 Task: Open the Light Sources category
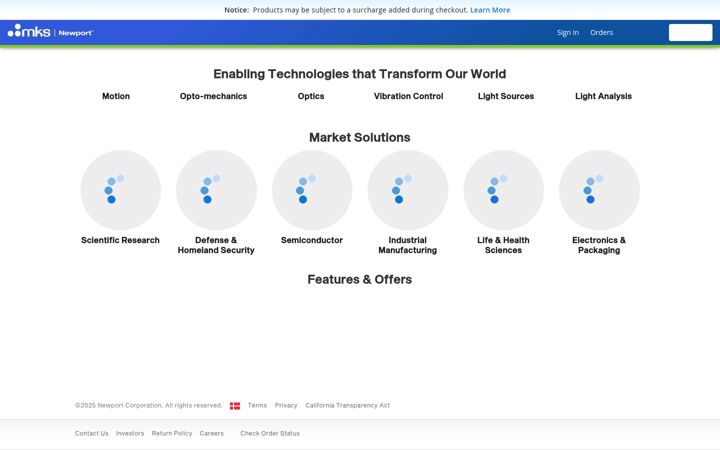click(506, 96)
